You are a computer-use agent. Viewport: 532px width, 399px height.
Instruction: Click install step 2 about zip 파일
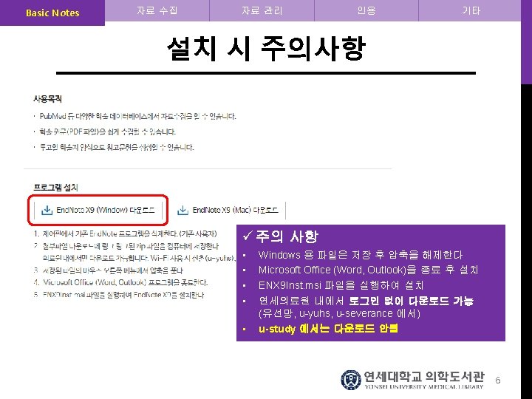tap(126, 246)
